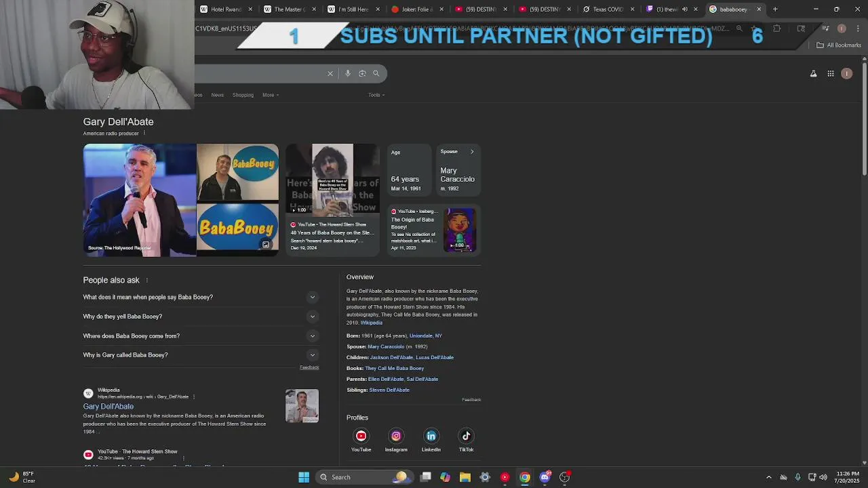The width and height of the screenshot is (868, 488).
Task: Open the Steven Dell'Abate sibling link
Action: click(389, 390)
